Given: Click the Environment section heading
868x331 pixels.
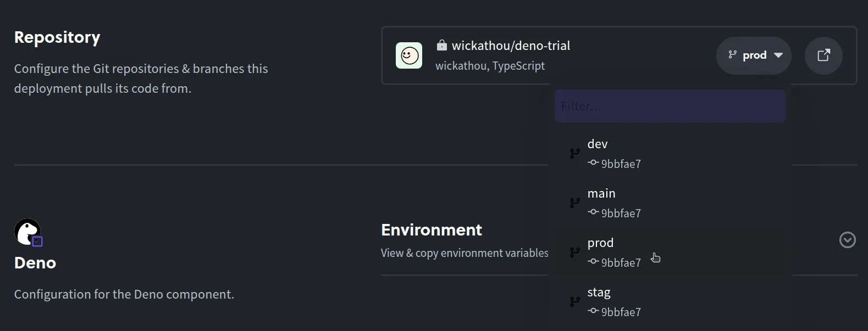Looking at the screenshot, I should [x=432, y=230].
